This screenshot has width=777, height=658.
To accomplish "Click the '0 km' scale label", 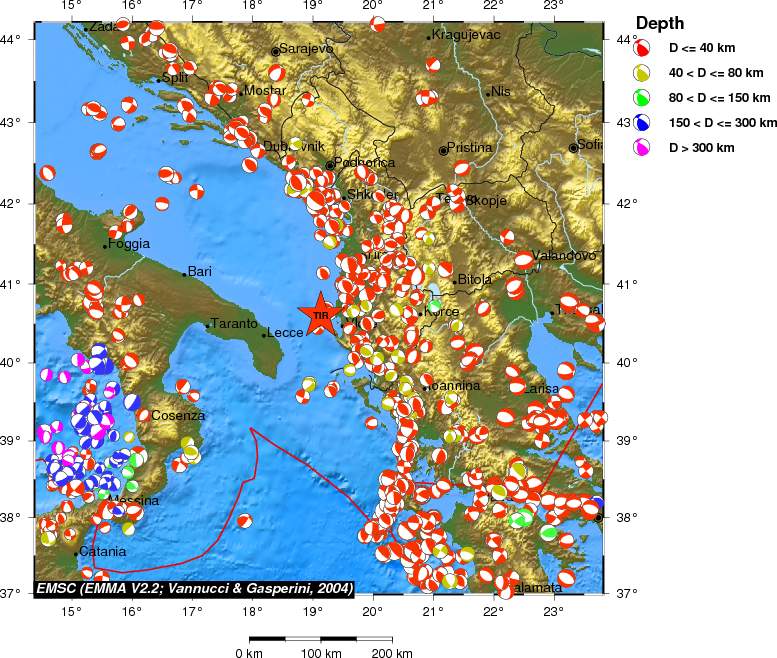I will [x=249, y=653].
